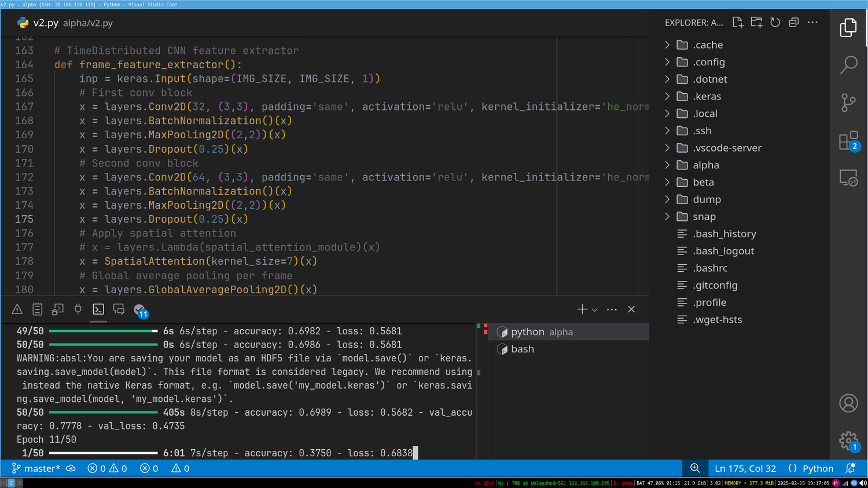This screenshot has height=488, width=868.
Task: Open the Explorer view in activity bar
Action: point(848,27)
